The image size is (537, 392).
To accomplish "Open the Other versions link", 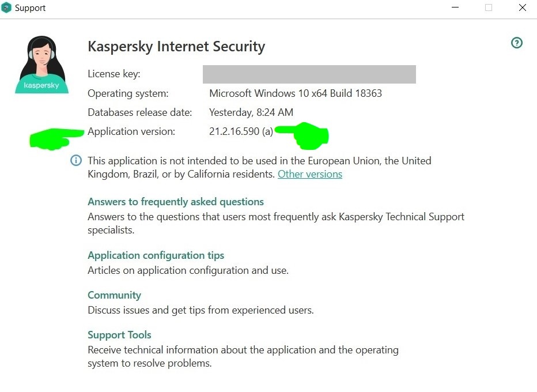I will [x=310, y=174].
